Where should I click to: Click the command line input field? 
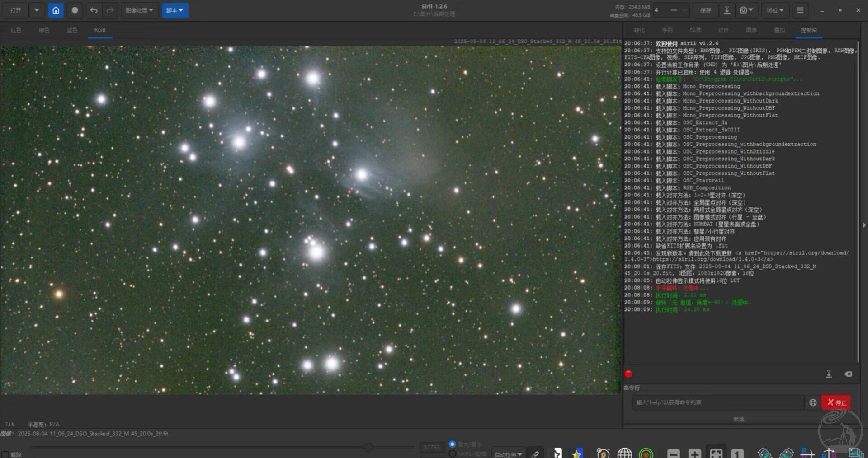(x=718, y=402)
